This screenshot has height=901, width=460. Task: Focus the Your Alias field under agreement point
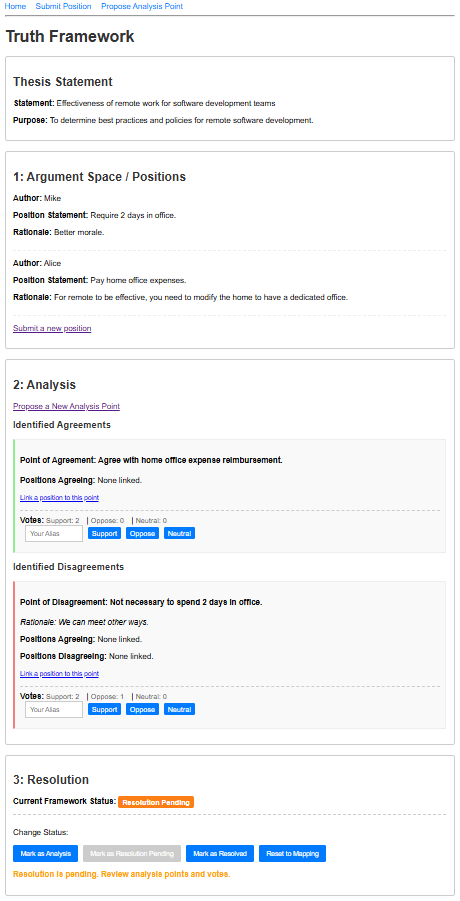point(54,534)
